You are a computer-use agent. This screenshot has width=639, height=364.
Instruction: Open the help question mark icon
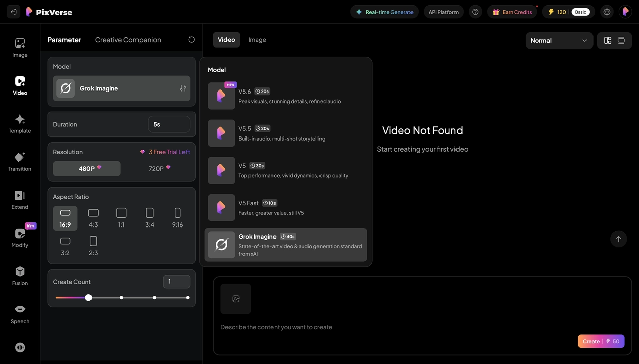click(475, 12)
